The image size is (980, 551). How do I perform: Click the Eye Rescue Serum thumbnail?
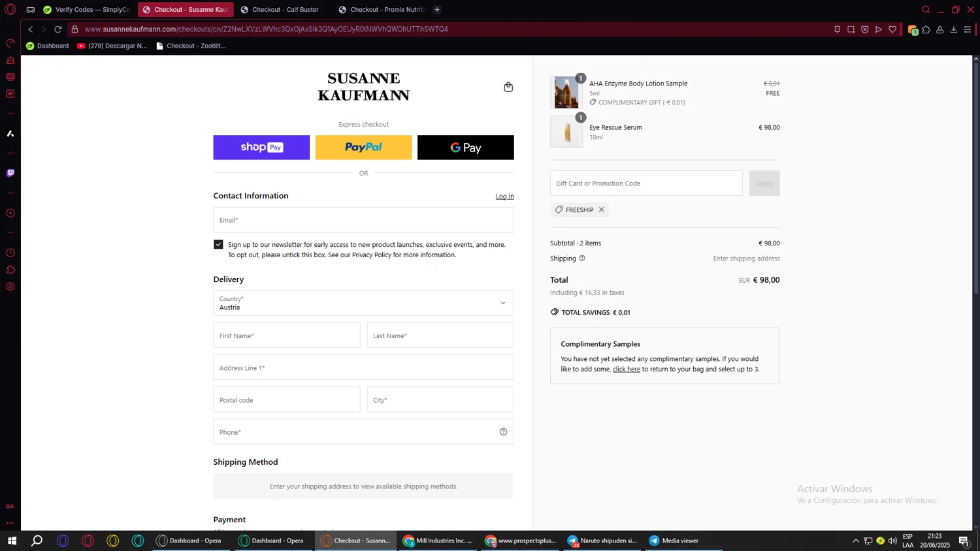(x=566, y=132)
